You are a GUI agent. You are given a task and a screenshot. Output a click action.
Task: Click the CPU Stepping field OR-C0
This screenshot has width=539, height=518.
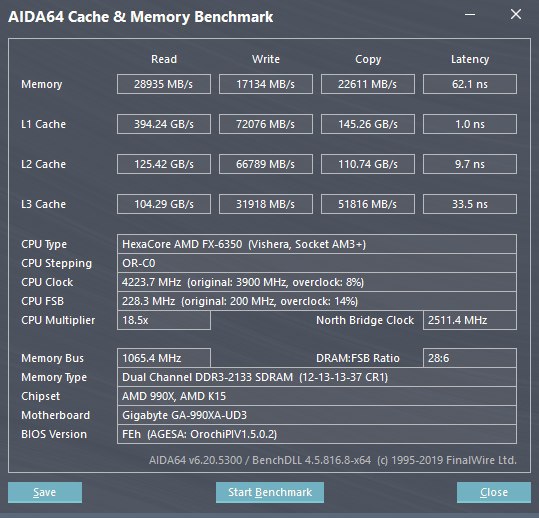[317, 263]
